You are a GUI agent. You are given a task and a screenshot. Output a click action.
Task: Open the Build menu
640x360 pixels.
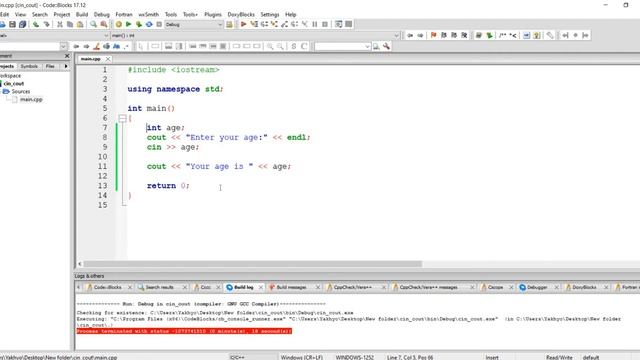82,14
